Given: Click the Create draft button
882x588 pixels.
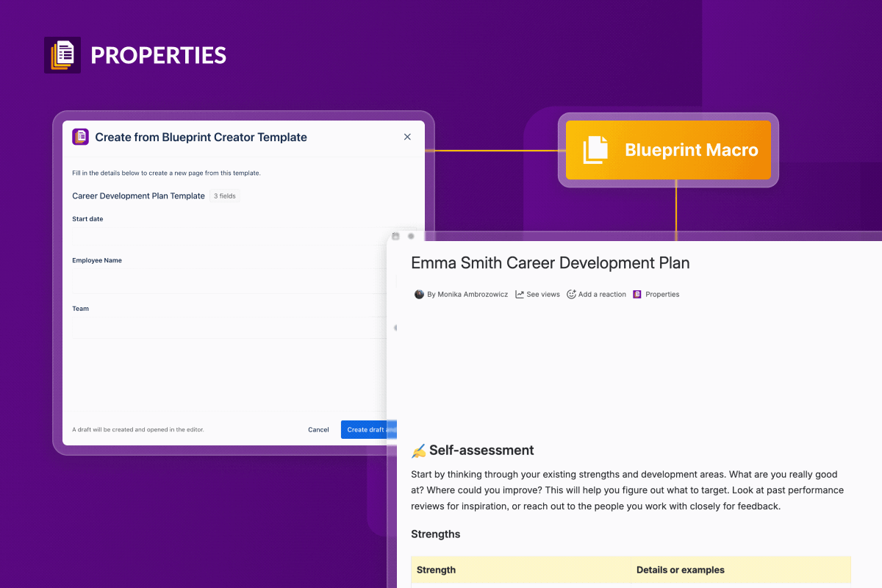Looking at the screenshot, I should pos(368,430).
